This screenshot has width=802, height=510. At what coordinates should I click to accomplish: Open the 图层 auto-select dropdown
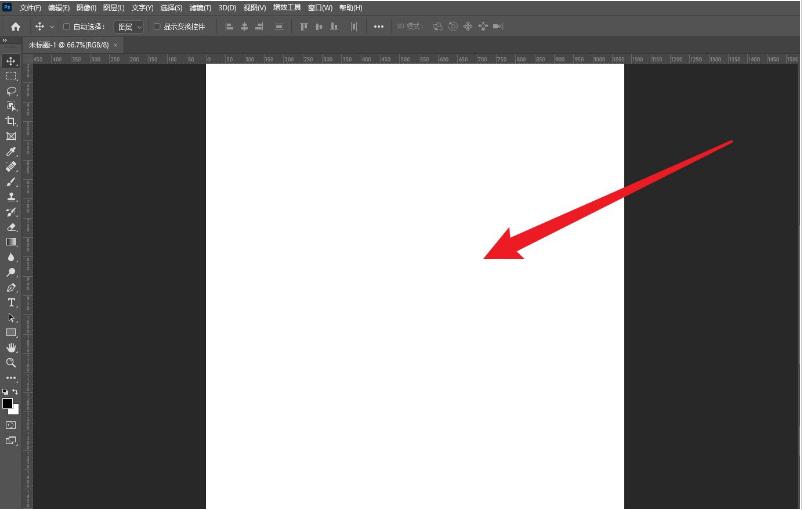point(128,27)
